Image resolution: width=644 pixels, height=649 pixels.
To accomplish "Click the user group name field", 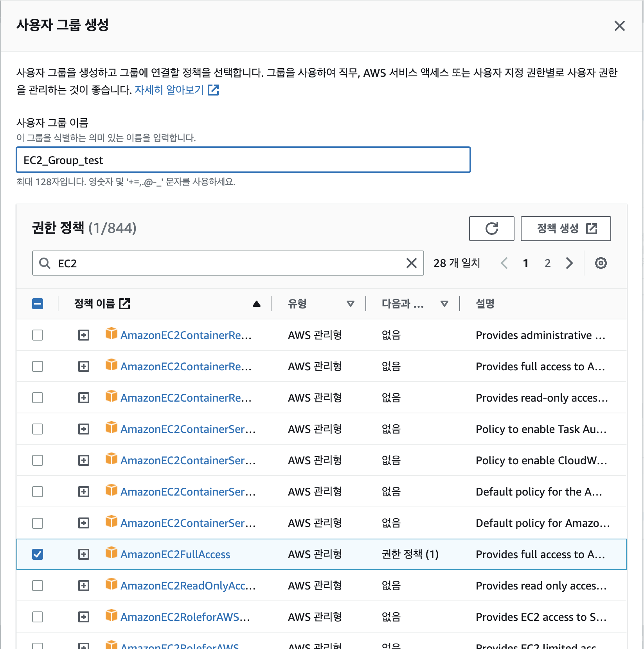I will pyautogui.click(x=243, y=160).
